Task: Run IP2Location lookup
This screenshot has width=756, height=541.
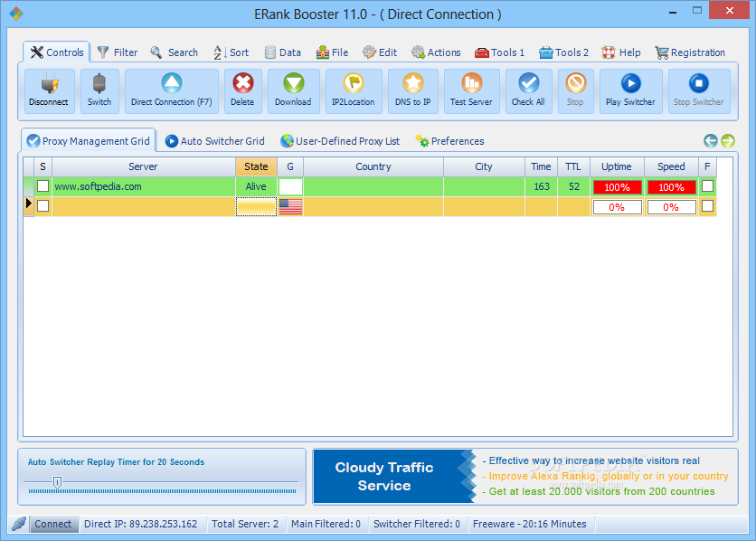Action: (x=354, y=91)
